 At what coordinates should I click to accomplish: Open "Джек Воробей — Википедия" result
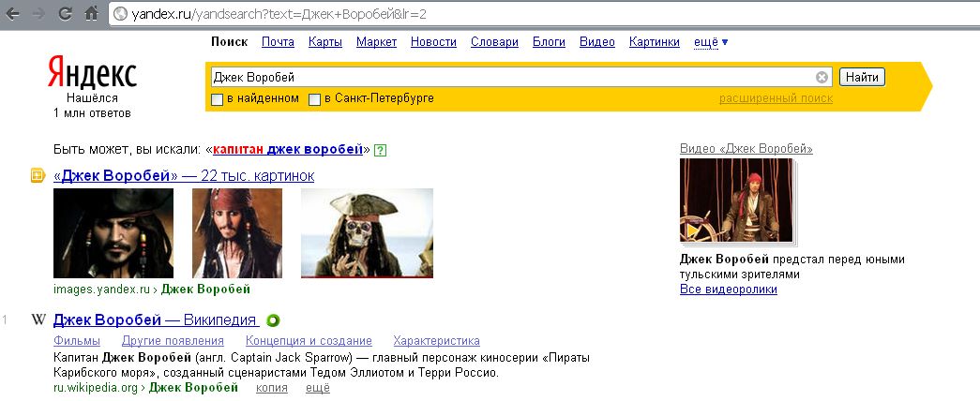[156, 319]
